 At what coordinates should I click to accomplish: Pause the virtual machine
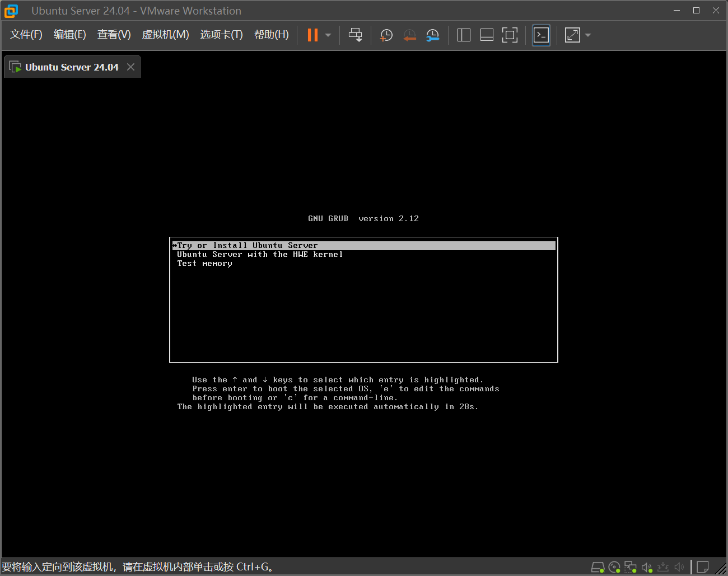[x=312, y=35]
